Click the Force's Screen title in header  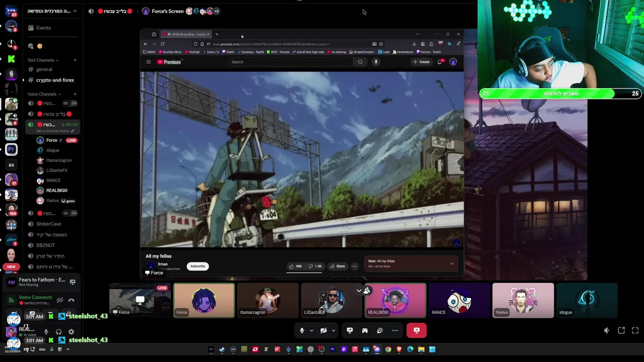tap(167, 11)
